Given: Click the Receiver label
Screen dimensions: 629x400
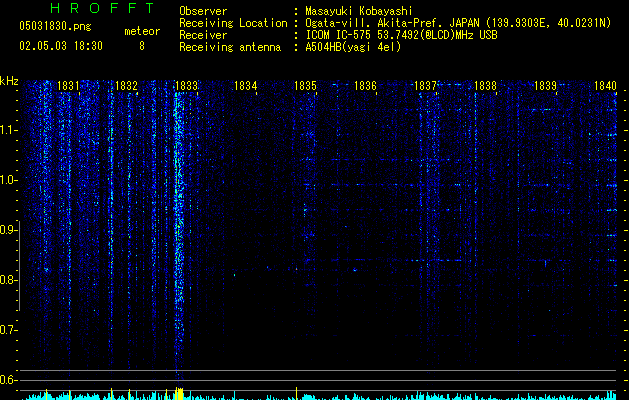Looking at the screenshot, I should click(x=203, y=35).
